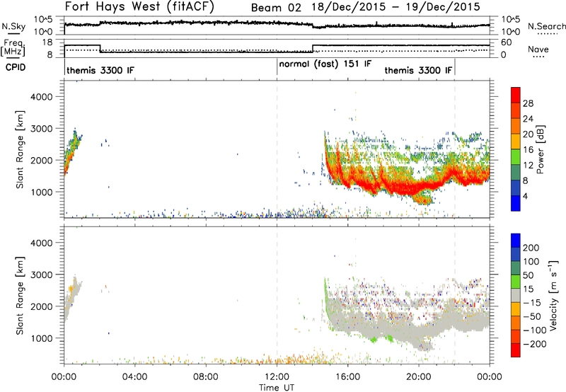The image size is (566, 392).
Task: Click the '200' tick on velocity scale
Action: (531, 248)
